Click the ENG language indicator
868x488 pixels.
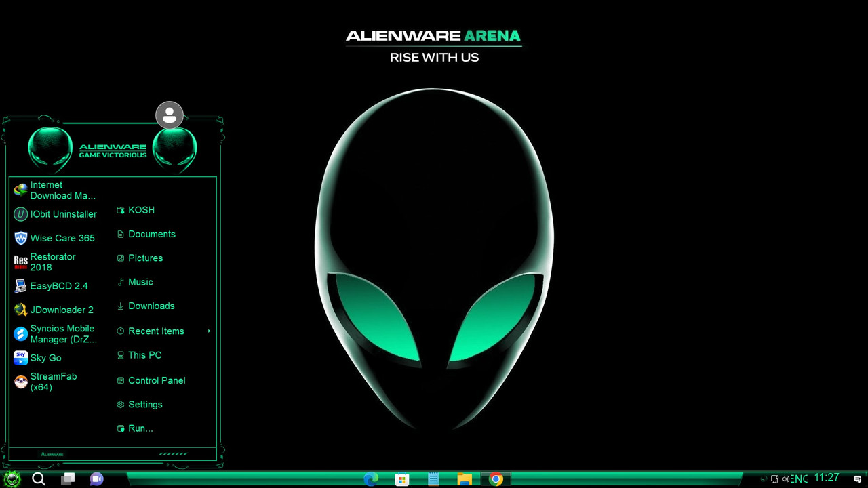click(800, 479)
